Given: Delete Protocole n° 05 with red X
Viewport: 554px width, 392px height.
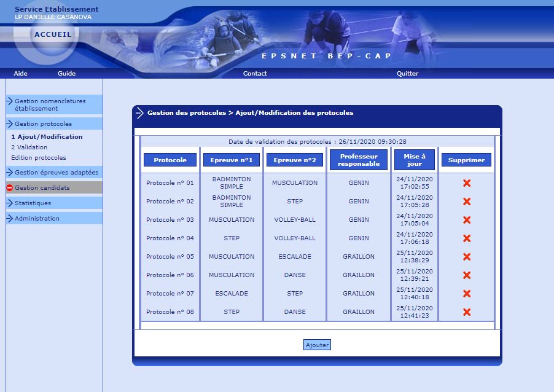Looking at the screenshot, I should click(467, 257).
